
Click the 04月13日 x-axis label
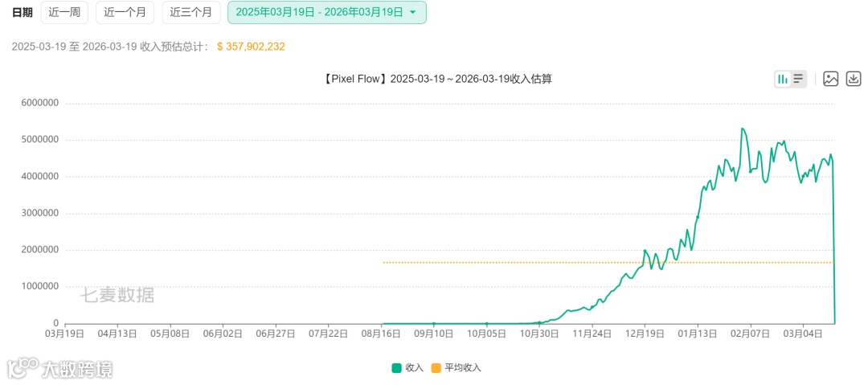tap(118, 334)
